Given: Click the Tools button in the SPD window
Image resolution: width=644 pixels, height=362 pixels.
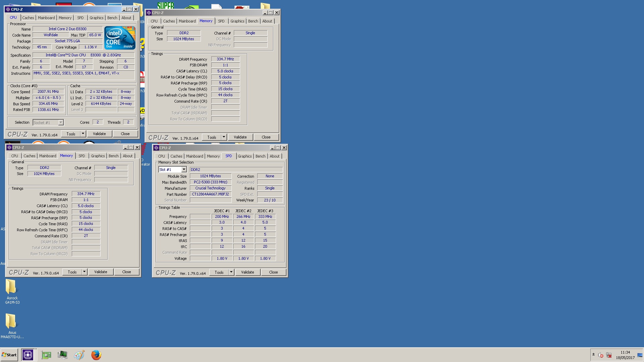Looking at the screenshot, I should click(219, 272).
